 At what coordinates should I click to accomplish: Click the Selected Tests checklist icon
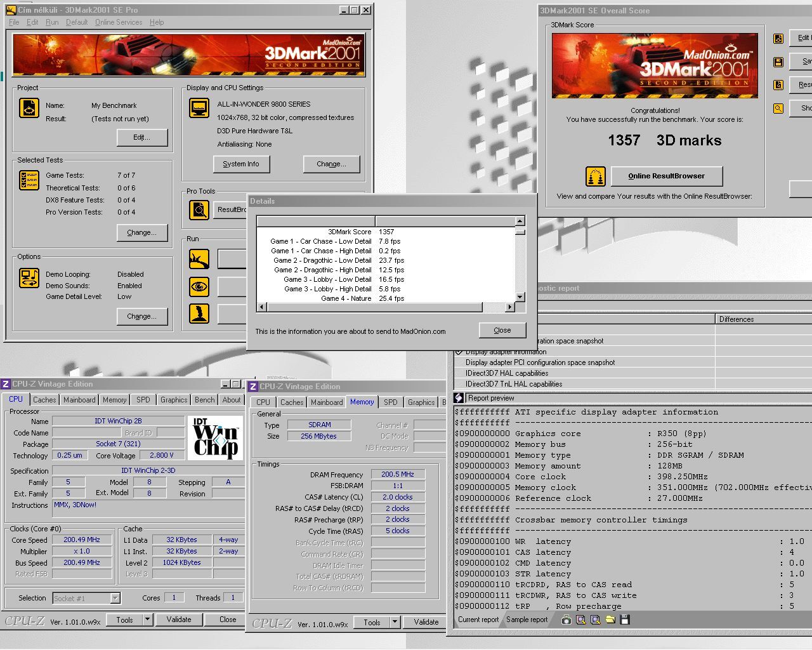click(x=29, y=180)
